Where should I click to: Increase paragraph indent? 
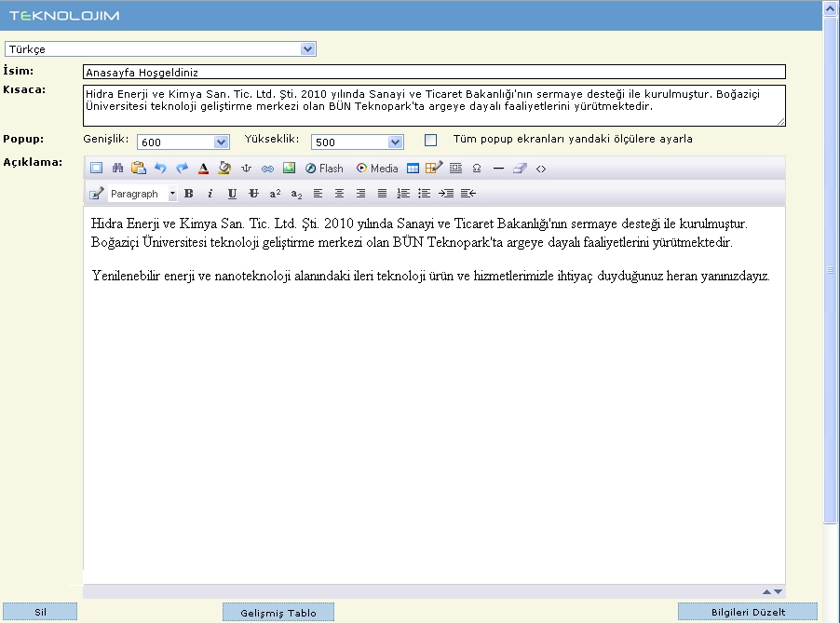click(446, 194)
